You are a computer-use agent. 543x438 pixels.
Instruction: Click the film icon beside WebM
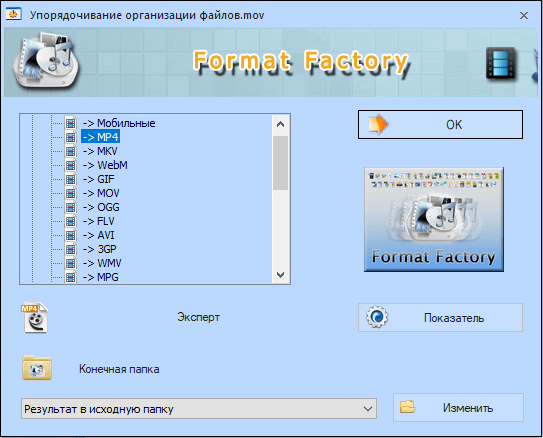coord(70,165)
